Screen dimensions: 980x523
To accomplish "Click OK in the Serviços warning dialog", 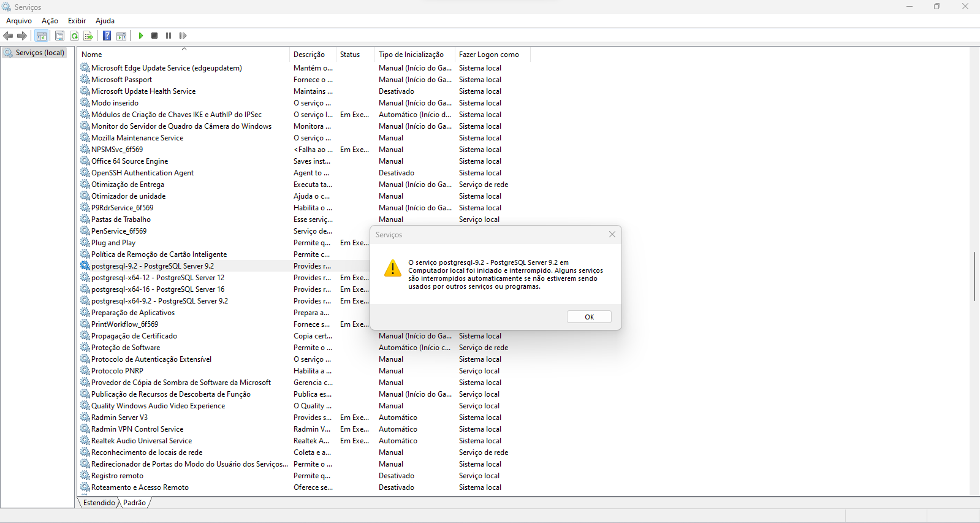I will point(589,317).
